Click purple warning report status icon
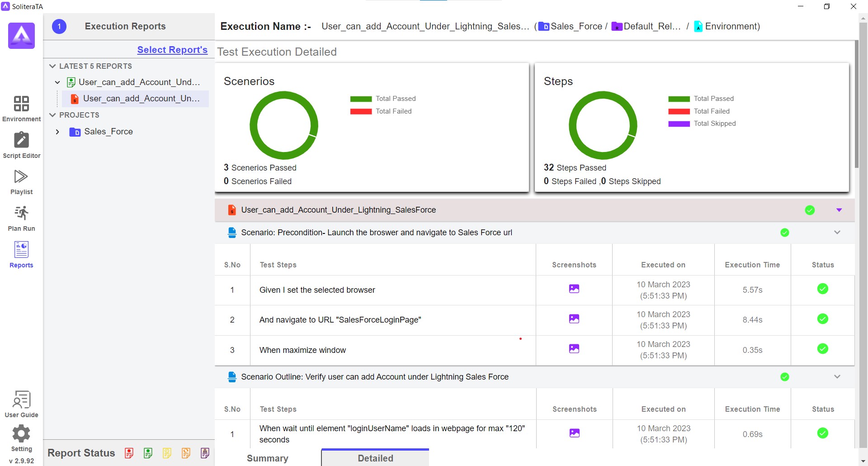Viewport: 868px width, 466px height. (205, 453)
